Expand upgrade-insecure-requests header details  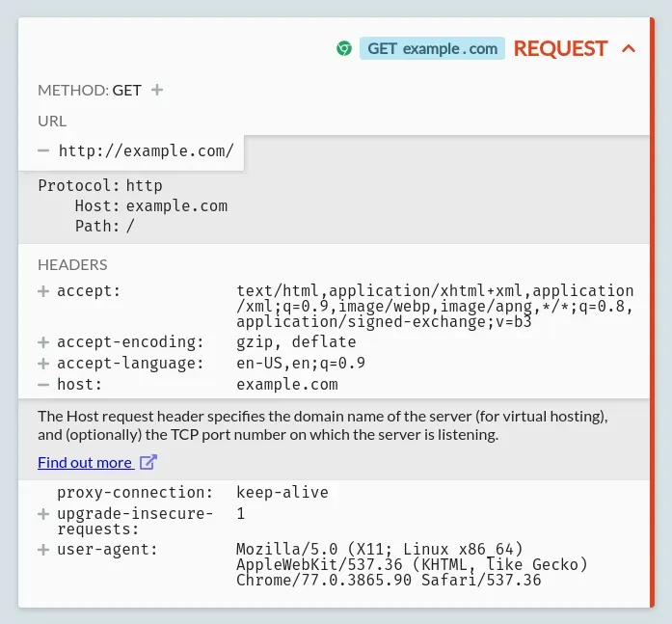click(x=43, y=514)
